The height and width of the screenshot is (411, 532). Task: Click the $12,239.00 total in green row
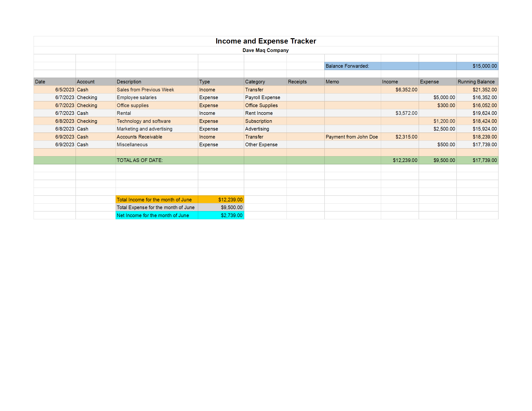tap(405, 160)
